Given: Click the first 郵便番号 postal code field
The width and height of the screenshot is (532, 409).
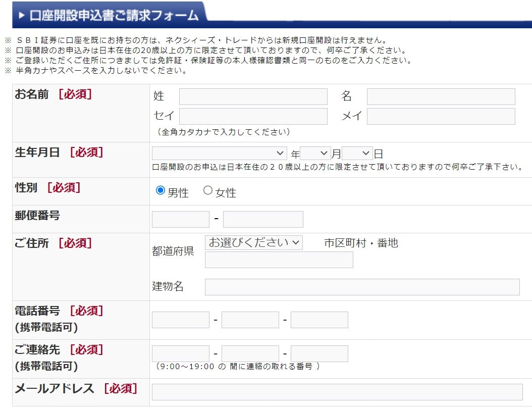Looking at the screenshot, I should 180,219.
